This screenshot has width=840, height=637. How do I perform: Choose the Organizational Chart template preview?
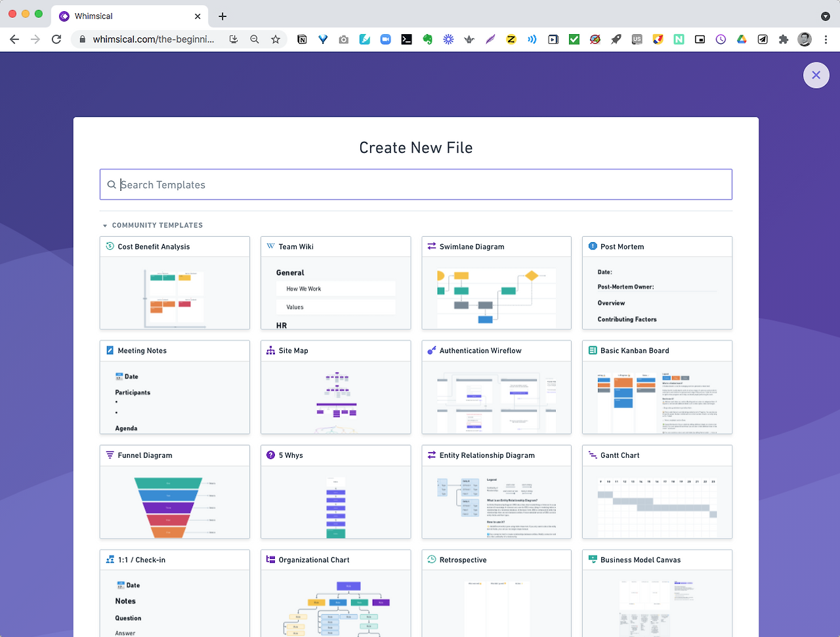(x=335, y=604)
